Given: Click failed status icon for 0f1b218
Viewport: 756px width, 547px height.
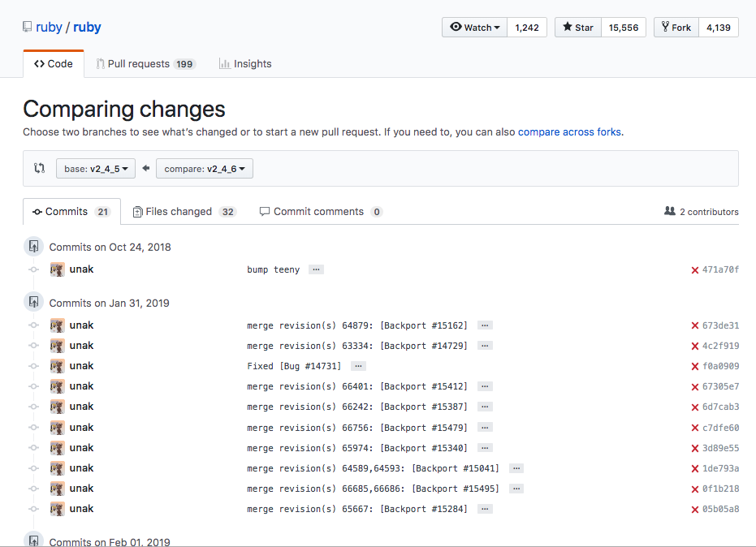Looking at the screenshot, I should tap(695, 489).
